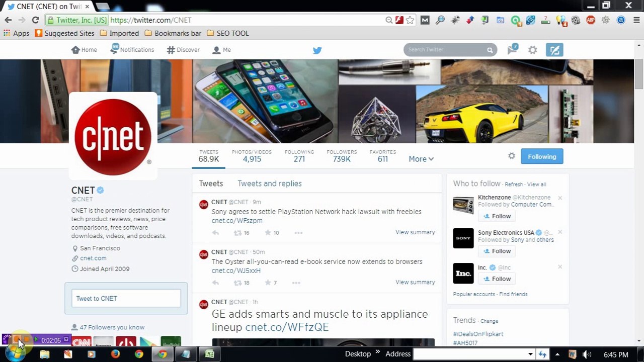
Task: View the 68.9K Tweets stat
Action: 209,156
